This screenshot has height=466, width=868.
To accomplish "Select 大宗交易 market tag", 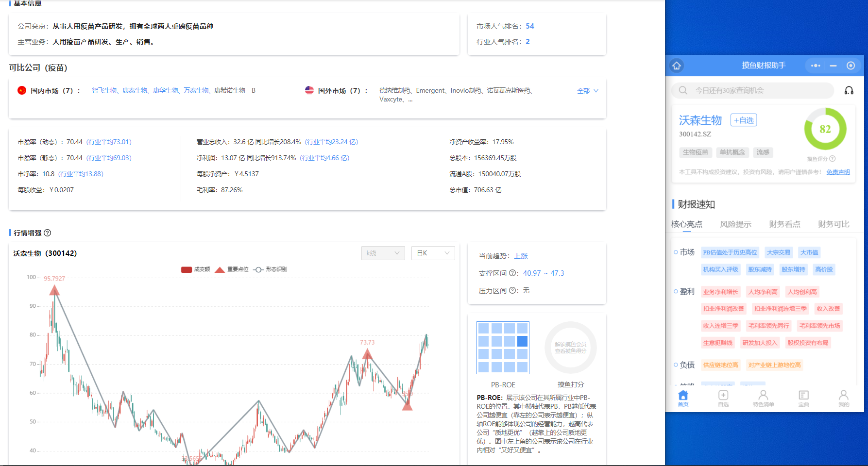I will point(778,252).
